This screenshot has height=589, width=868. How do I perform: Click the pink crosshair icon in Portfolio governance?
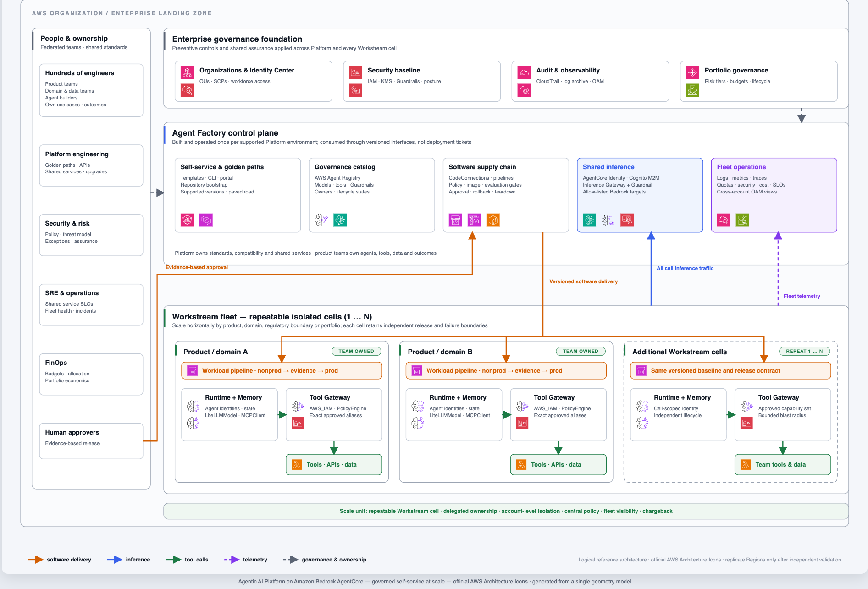[x=692, y=72]
